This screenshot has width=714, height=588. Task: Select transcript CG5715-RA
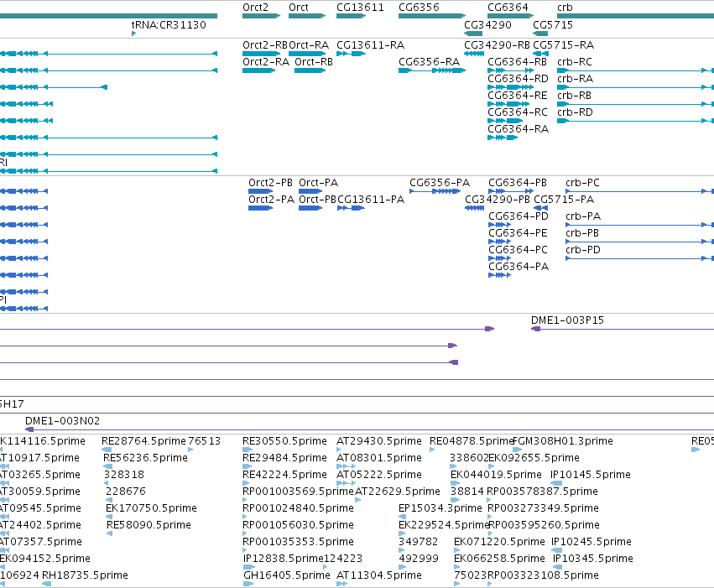540,54
